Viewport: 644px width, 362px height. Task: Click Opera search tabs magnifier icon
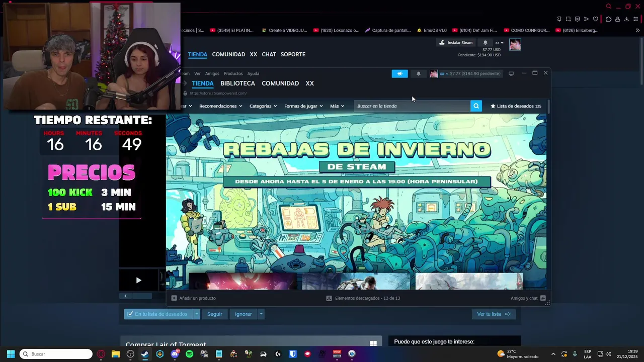(x=608, y=7)
